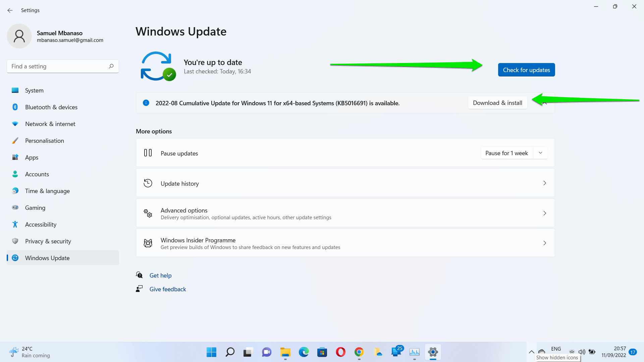Open the pause duration dropdown

point(540,153)
